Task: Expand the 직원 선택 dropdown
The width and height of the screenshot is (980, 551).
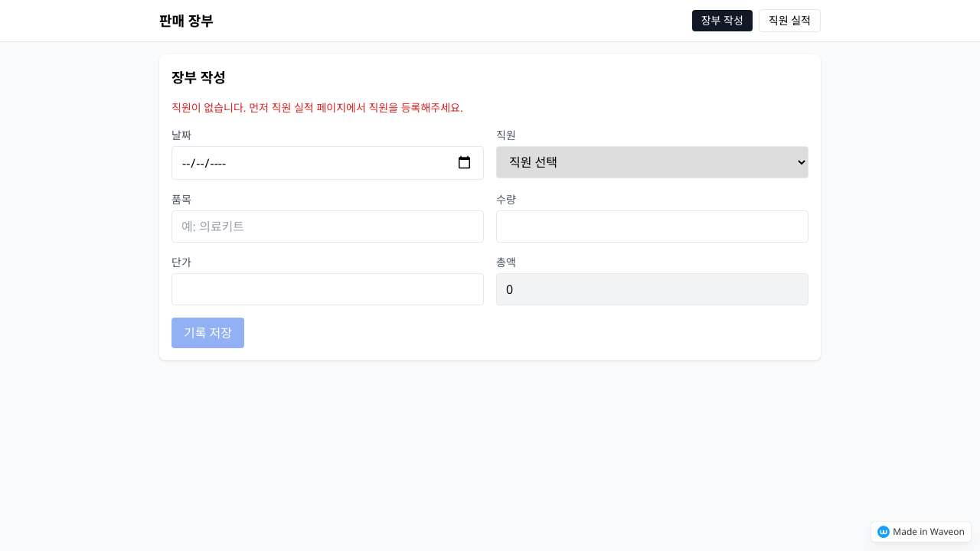Action: (652, 162)
